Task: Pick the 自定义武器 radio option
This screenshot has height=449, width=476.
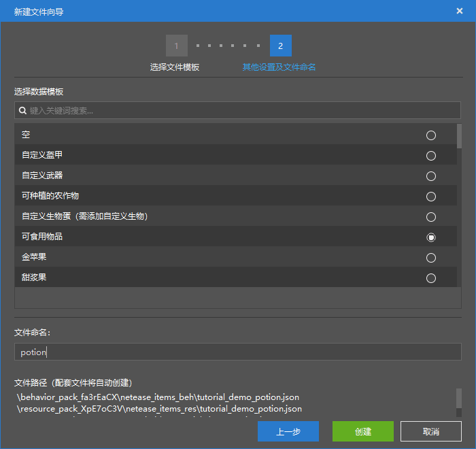Action: click(x=430, y=176)
